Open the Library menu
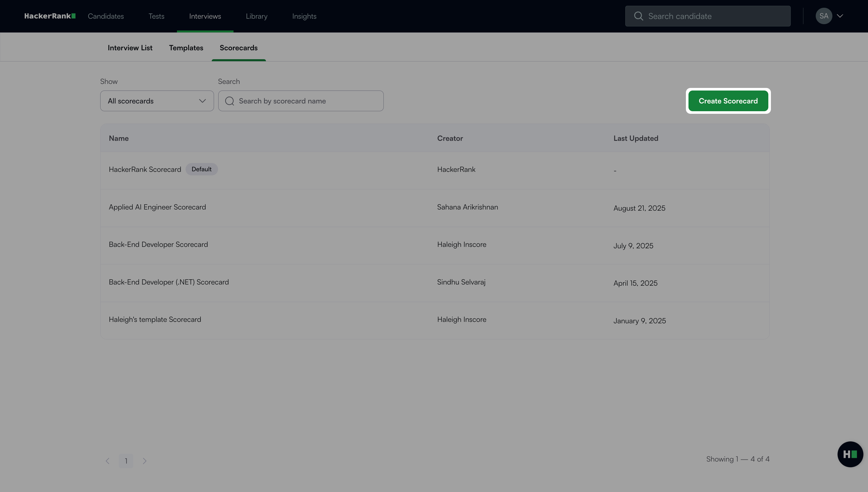 (256, 16)
